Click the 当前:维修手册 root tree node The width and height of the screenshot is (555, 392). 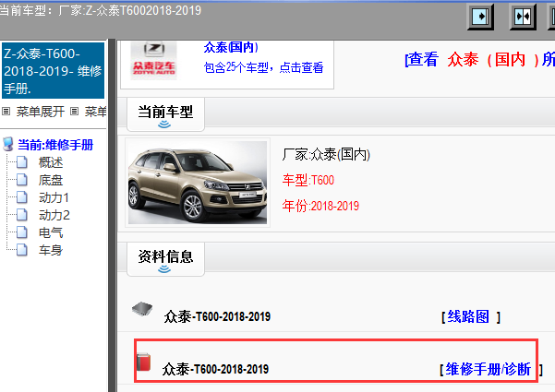54,145
